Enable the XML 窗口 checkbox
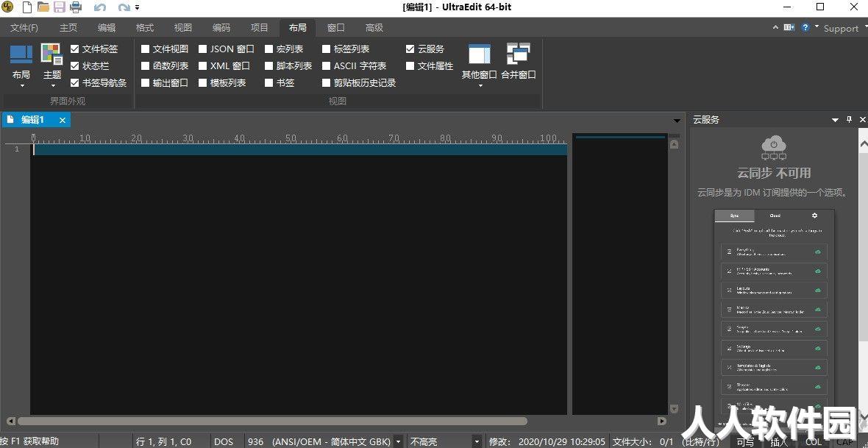 click(x=202, y=66)
